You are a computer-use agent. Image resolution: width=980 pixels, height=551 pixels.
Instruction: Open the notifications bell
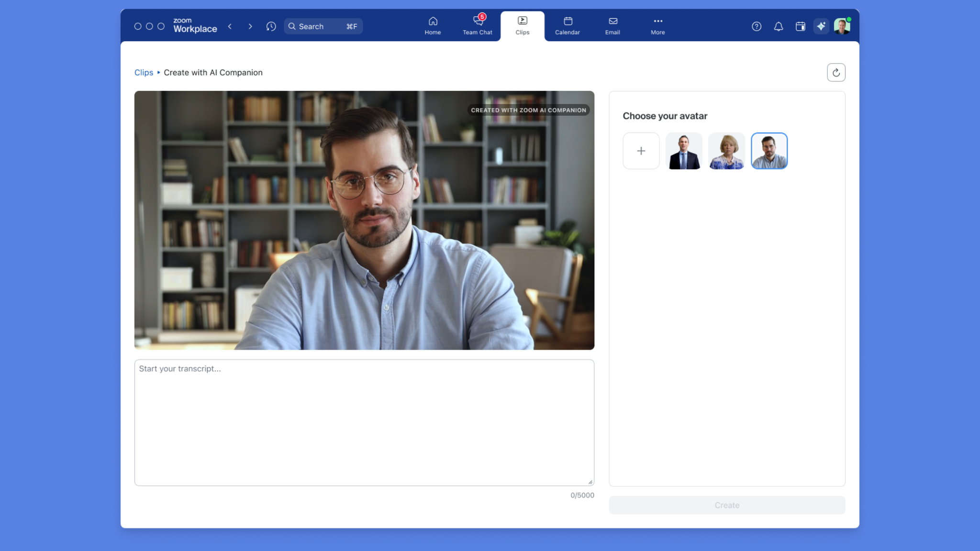[x=778, y=26]
